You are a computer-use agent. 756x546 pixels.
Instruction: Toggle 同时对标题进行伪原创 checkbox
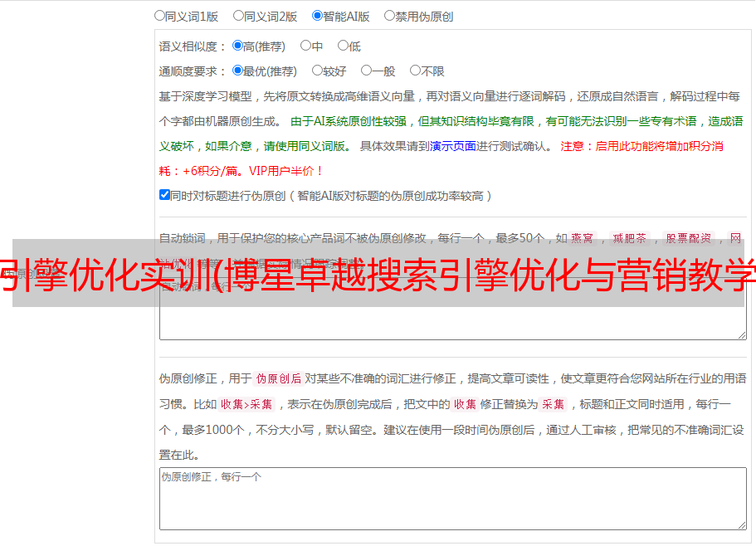(164, 195)
